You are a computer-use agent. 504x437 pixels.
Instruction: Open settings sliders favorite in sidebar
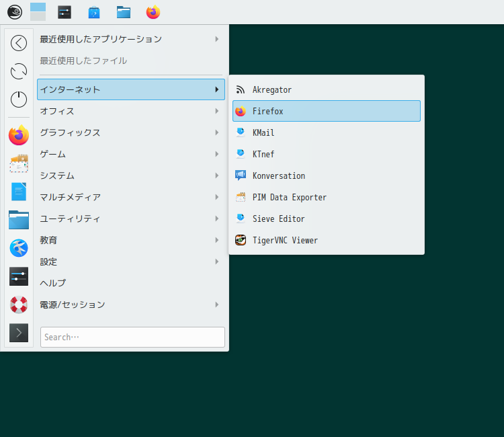tap(19, 276)
